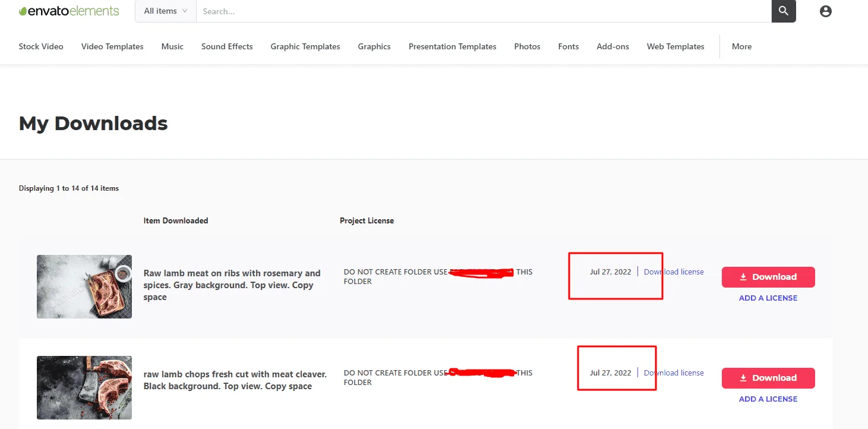The height and width of the screenshot is (429, 868).
Task: Open the lamb chops meat cleaver thumbnail
Action: (84, 387)
